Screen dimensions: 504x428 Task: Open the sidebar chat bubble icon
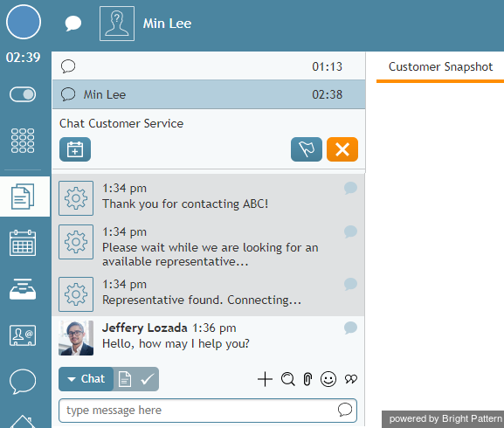pos(23,382)
